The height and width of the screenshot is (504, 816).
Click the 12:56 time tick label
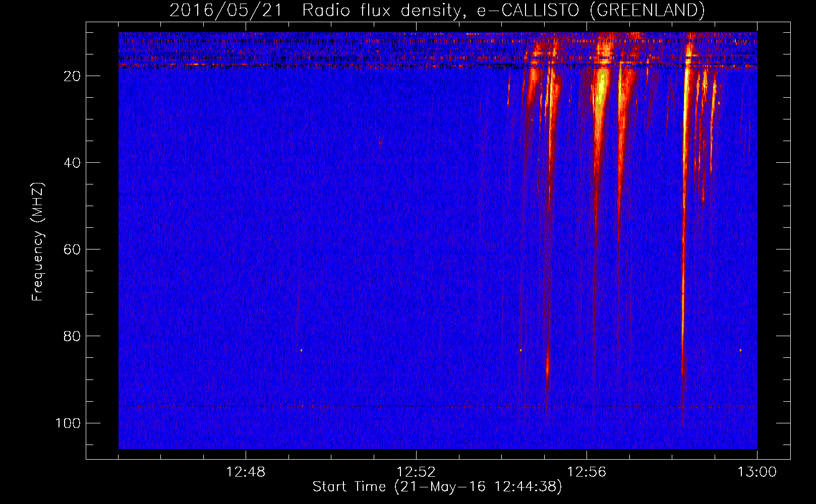click(x=587, y=472)
